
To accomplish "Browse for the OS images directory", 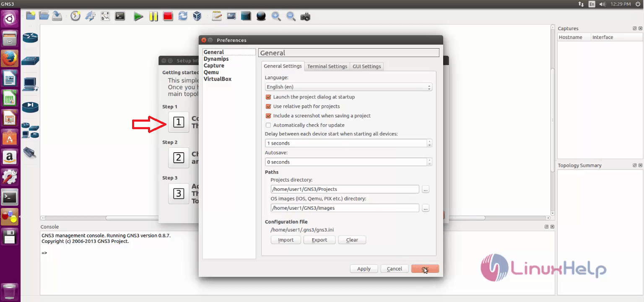I will coord(426,208).
